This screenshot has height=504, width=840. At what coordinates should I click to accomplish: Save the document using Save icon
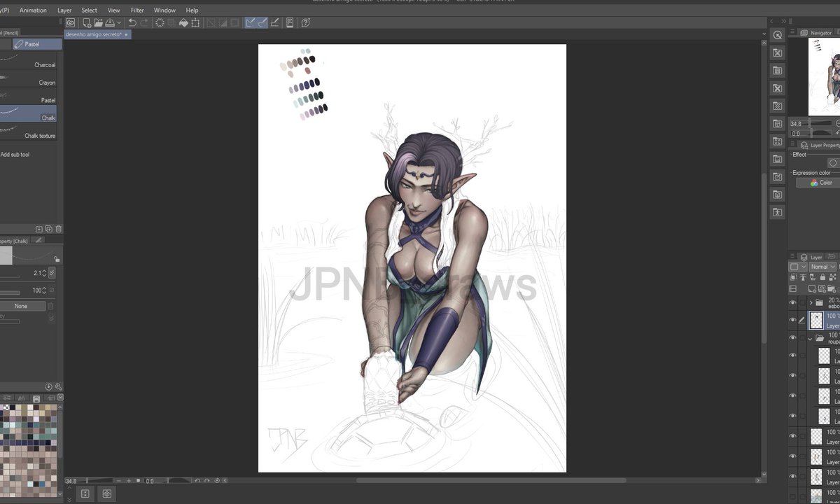point(110,22)
